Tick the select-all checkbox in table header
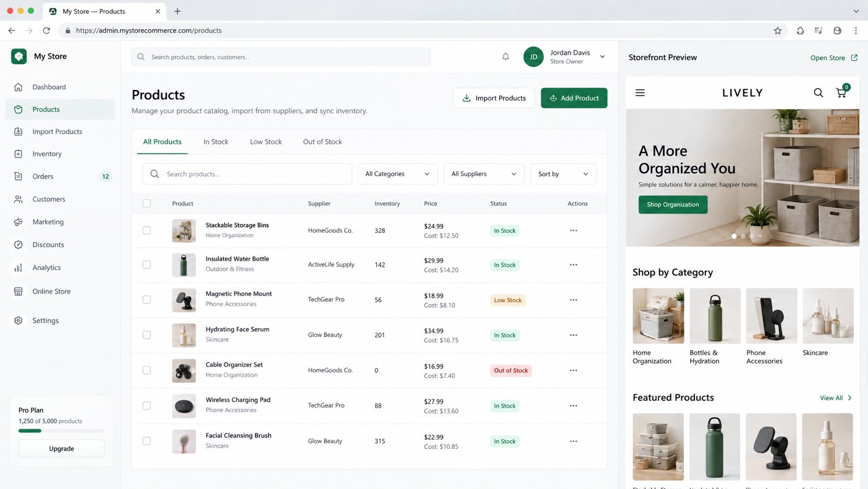868x489 pixels. point(146,204)
